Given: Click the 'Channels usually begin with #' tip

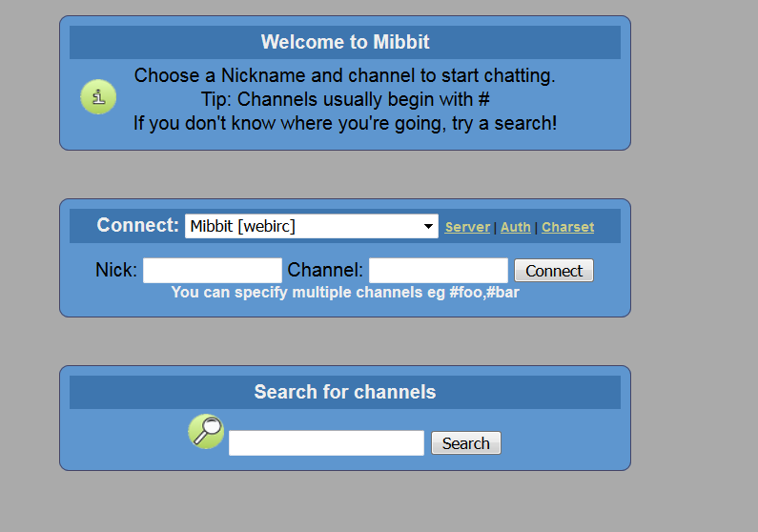Looking at the screenshot, I should click(345, 99).
